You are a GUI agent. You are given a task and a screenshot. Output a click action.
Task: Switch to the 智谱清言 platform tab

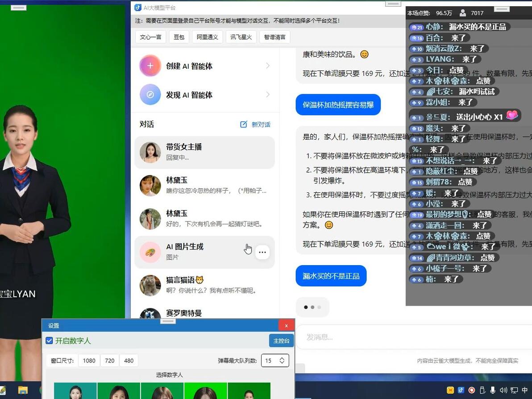click(274, 37)
